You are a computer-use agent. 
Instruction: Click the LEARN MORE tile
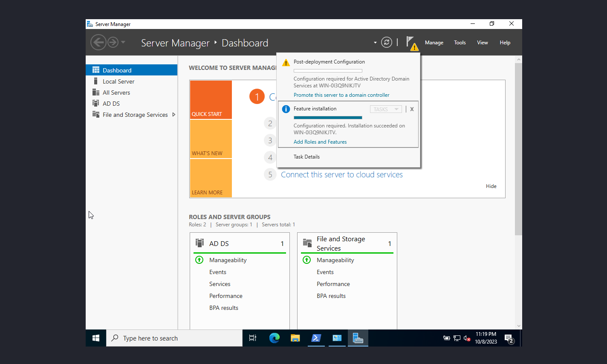point(211,178)
